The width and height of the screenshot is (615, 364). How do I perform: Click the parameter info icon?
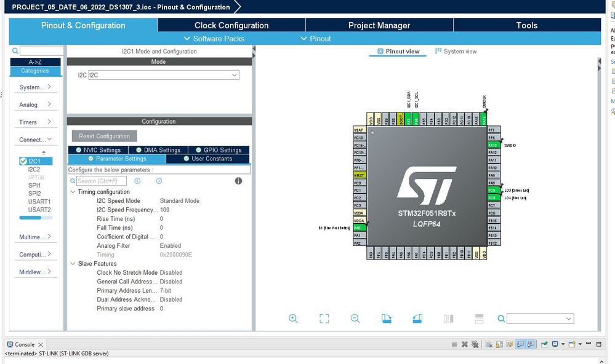[238, 181]
